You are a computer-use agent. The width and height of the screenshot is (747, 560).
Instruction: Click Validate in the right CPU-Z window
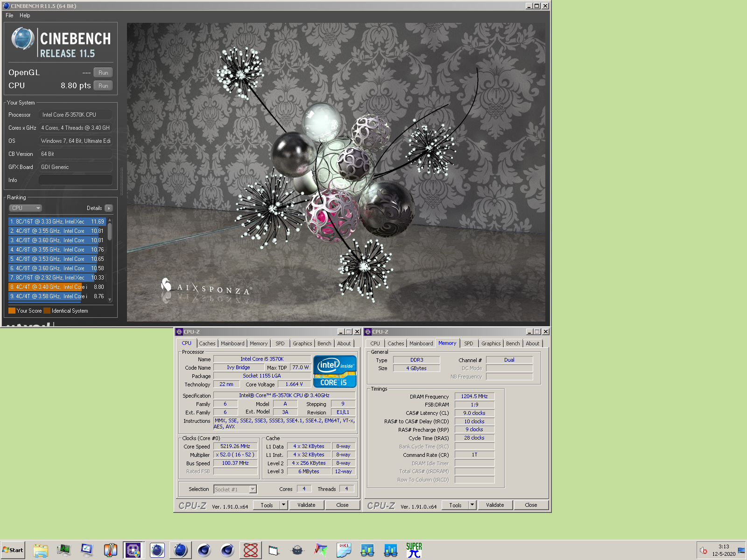pos(495,505)
